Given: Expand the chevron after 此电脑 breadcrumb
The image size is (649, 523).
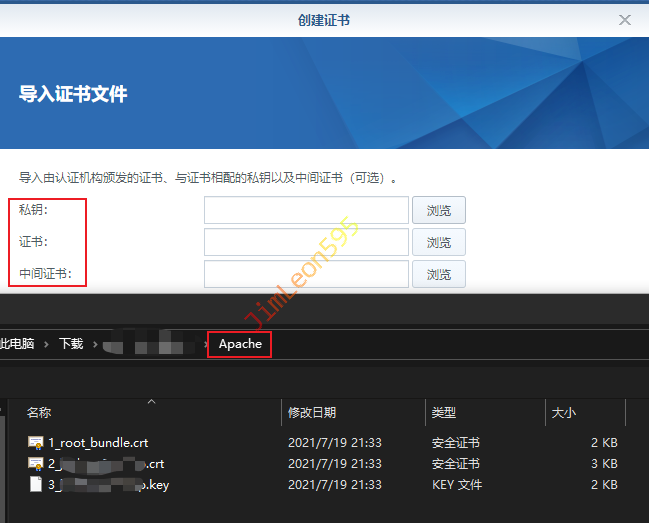Looking at the screenshot, I should click(x=46, y=343).
